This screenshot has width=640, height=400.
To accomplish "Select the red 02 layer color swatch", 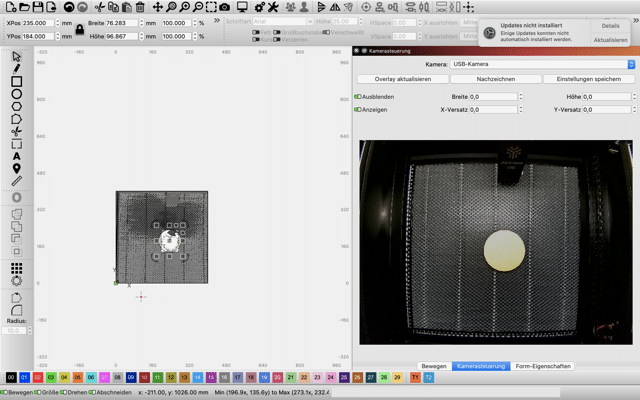I will pyautogui.click(x=38, y=378).
